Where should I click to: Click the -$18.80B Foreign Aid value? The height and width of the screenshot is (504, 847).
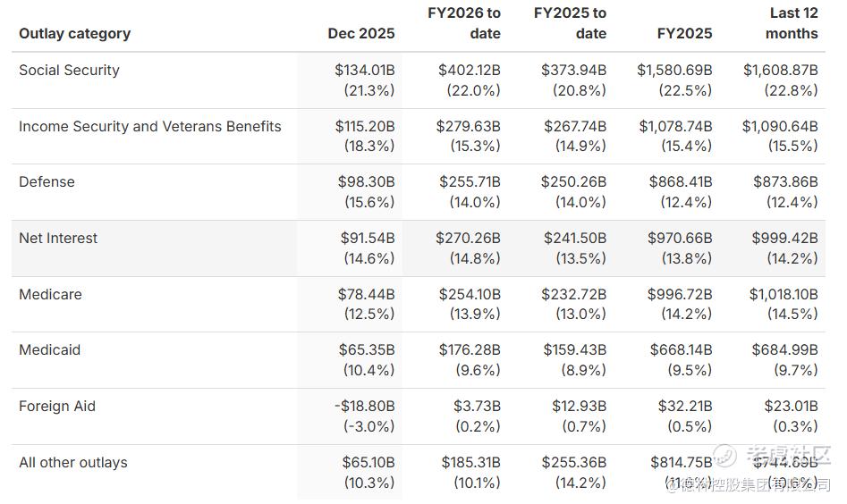point(363,406)
